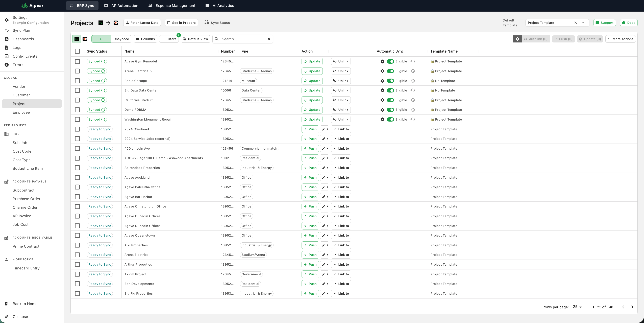The width and height of the screenshot is (644, 323).
Task: Switch to AI Analytics tab
Action: (x=220, y=6)
